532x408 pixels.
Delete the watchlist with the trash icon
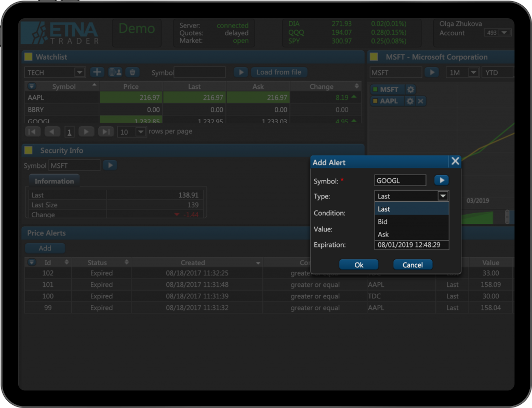(x=132, y=72)
